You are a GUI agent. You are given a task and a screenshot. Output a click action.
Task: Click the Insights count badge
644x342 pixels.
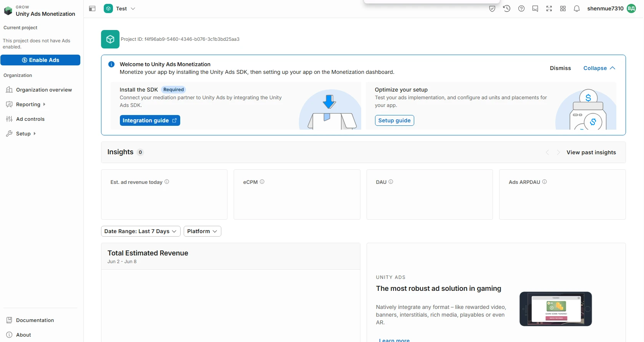point(140,152)
